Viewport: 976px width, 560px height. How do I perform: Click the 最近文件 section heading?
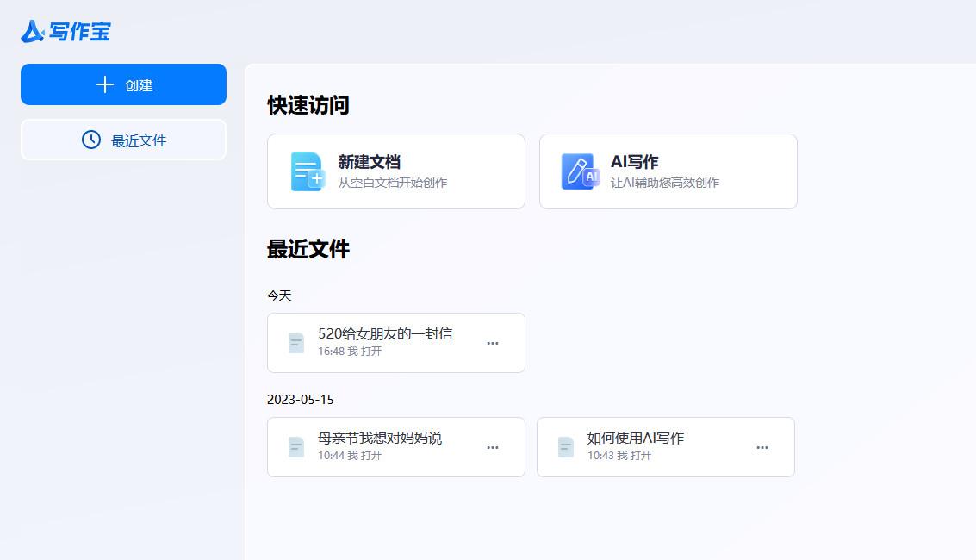tap(308, 249)
